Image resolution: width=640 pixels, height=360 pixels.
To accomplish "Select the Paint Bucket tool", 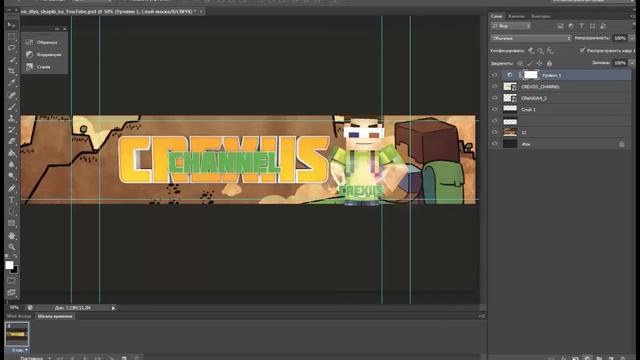I will point(12,153).
